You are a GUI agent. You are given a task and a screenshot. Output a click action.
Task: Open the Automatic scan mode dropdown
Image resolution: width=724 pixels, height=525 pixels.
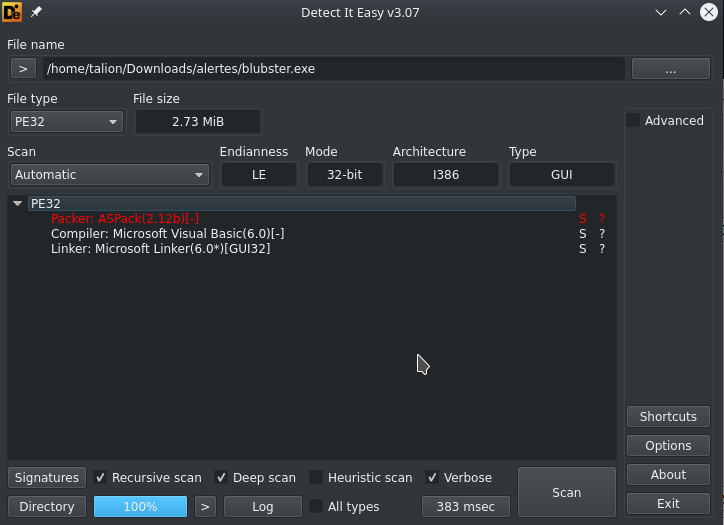109,174
